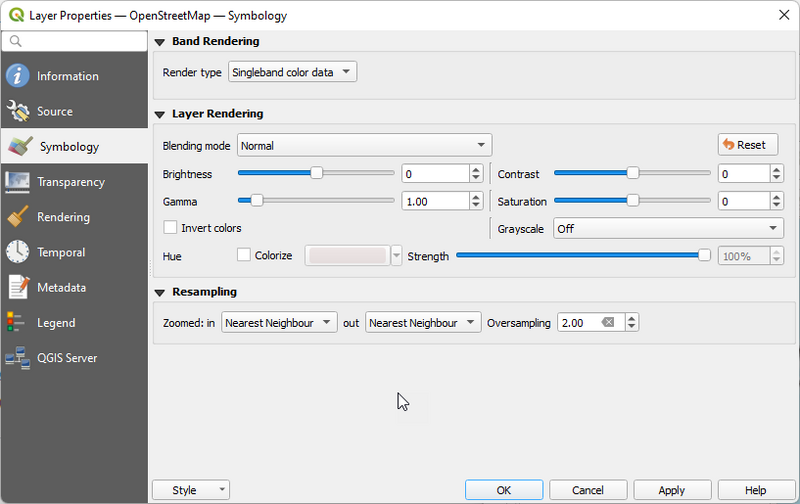Click the Reset button

(748, 145)
